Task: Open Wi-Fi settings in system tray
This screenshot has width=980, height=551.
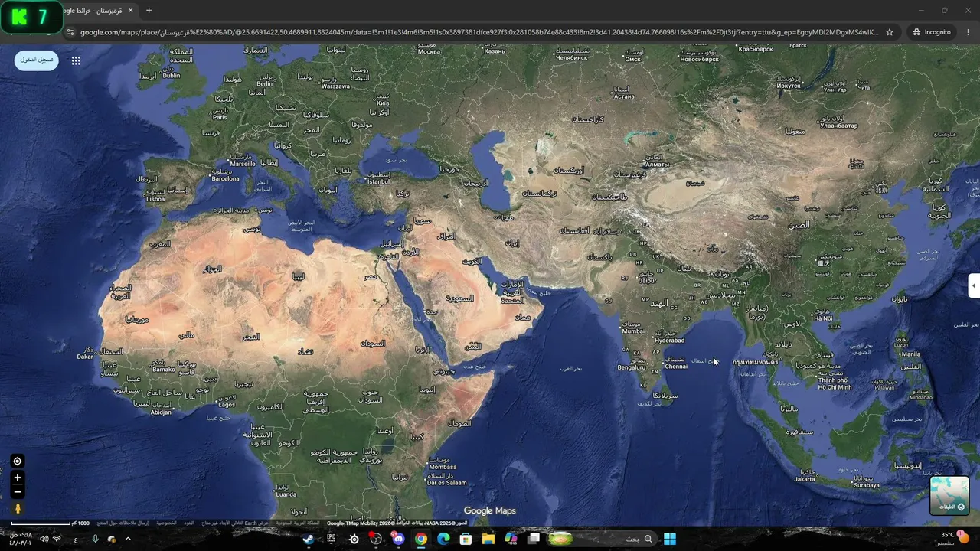Action: (57, 539)
